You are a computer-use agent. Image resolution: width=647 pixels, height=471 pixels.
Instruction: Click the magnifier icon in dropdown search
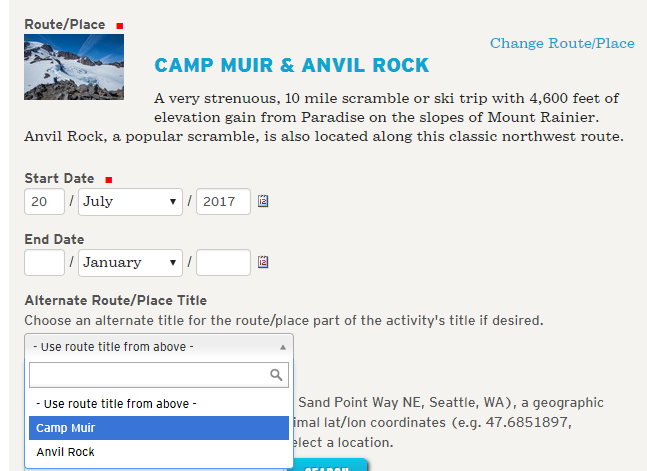coord(277,375)
